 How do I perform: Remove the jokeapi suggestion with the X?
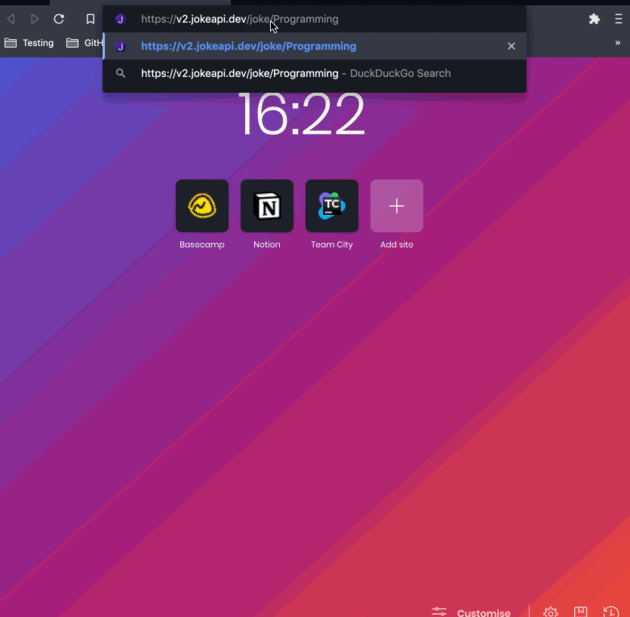pyautogui.click(x=511, y=46)
